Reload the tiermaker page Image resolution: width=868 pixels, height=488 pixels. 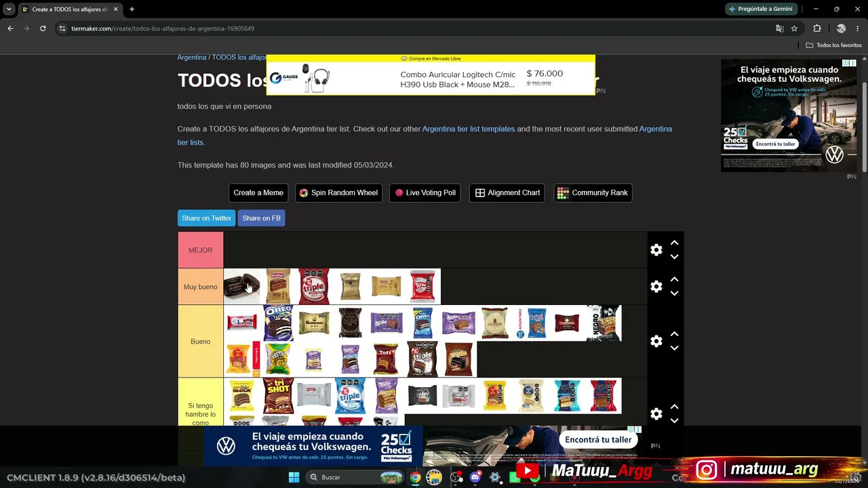[43, 28]
